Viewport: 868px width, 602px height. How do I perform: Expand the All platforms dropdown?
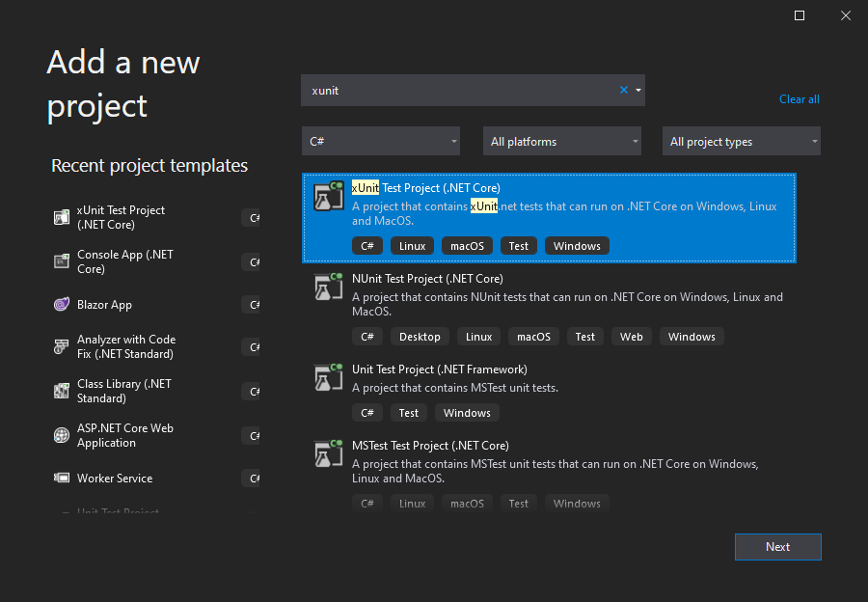pos(561,142)
